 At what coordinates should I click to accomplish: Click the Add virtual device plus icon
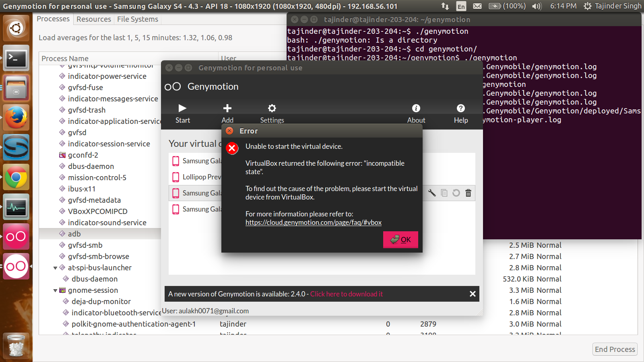(227, 108)
